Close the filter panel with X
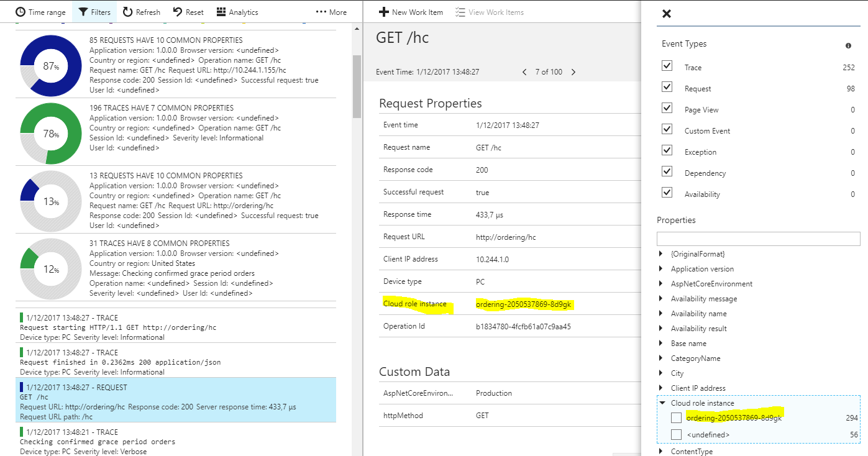 tap(667, 14)
